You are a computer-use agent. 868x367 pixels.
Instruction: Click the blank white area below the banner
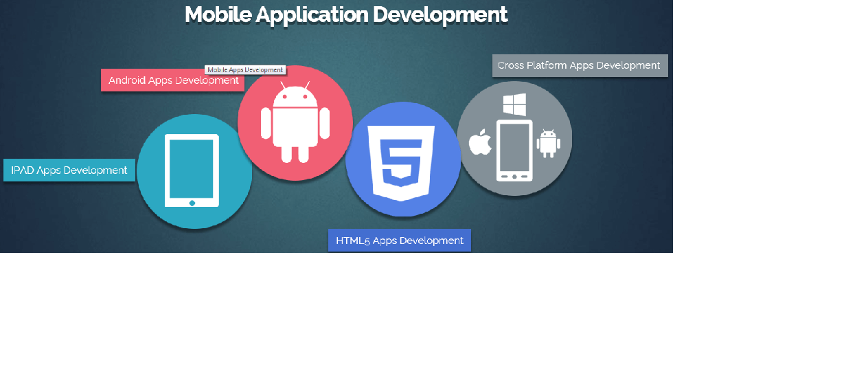[x=433, y=309]
